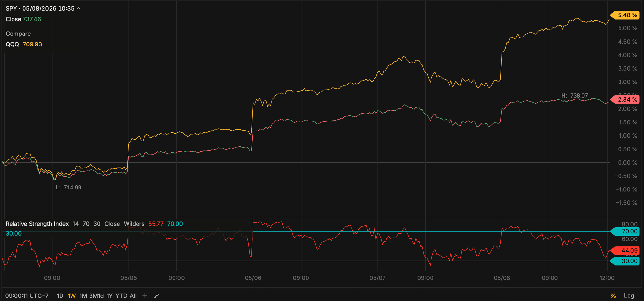This screenshot has width=644, height=301.
Task: Click the RSI 70.00 overbought axis label
Action: pos(625,231)
